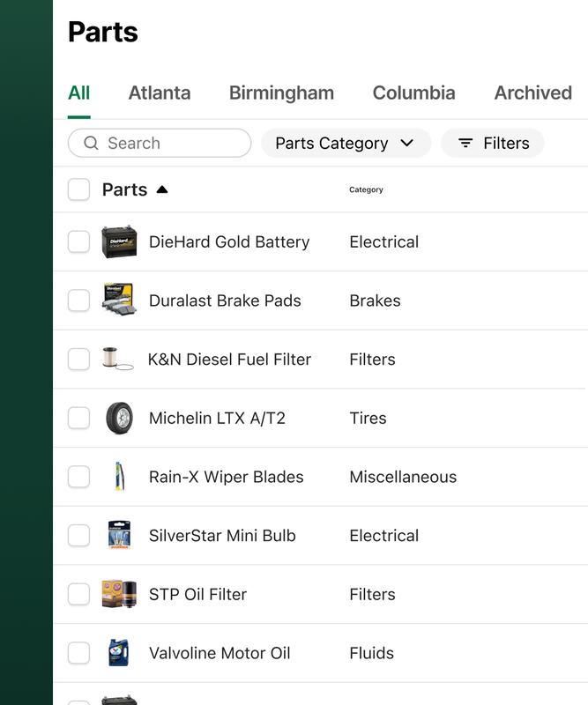The width and height of the screenshot is (588, 705).
Task: Switch to the Archived tab
Action: tap(533, 93)
